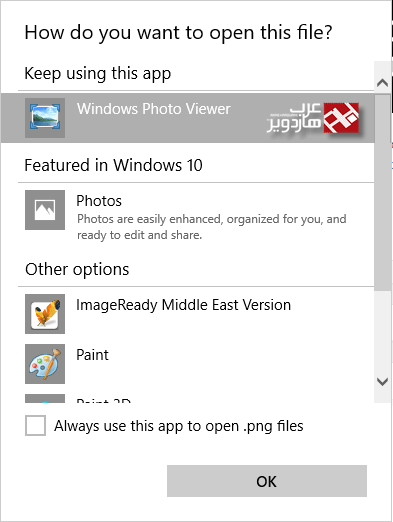Click the Paint palette icon

[45, 364]
